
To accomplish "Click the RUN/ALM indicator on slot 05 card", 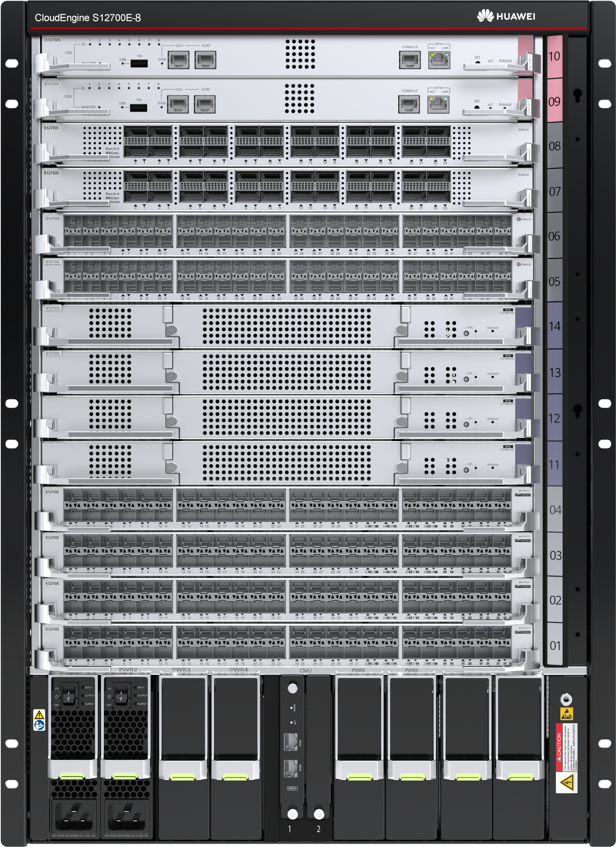I will (519, 264).
